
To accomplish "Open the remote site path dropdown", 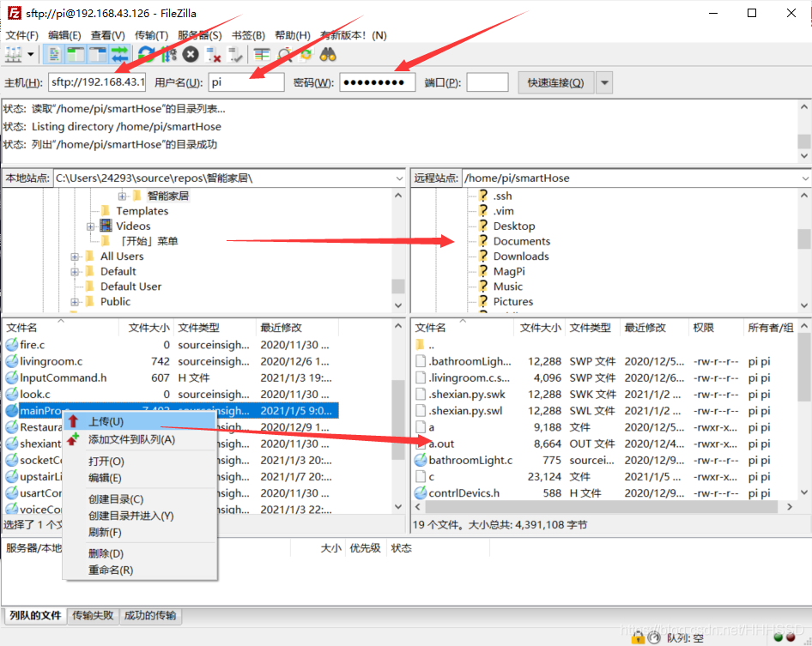I will click(805, 178).
